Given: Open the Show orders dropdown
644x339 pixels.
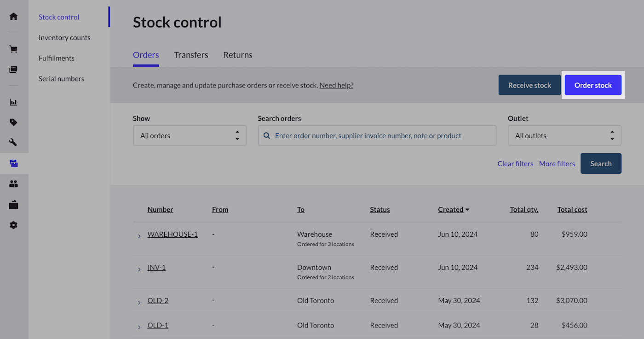Looking at the screenshot, I should (190, 135).
